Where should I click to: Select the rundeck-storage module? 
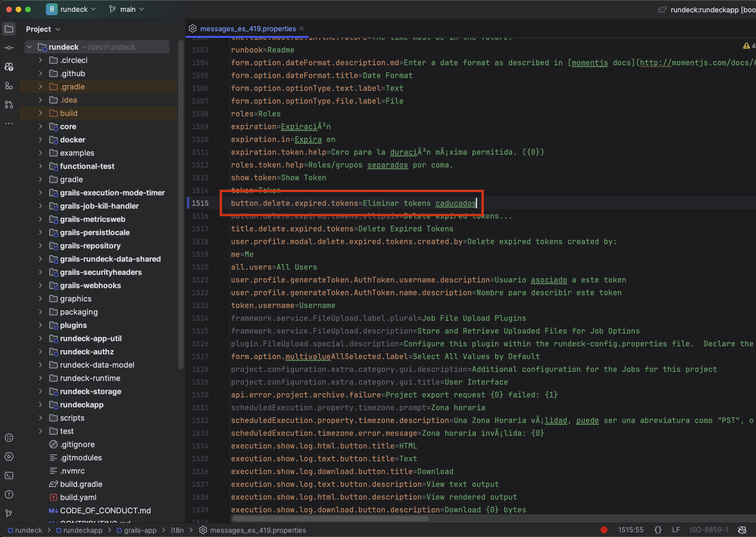[90, 391]
